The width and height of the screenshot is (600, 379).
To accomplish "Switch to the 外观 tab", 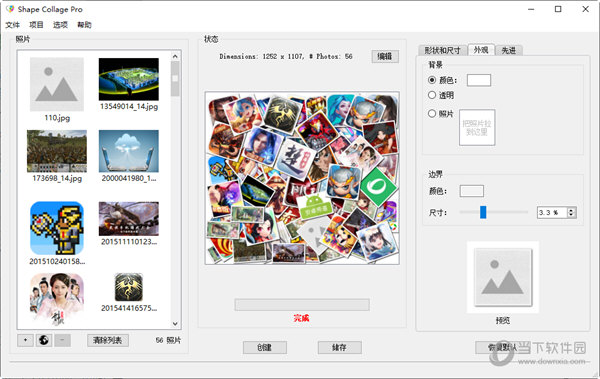I will coord(481,50).
